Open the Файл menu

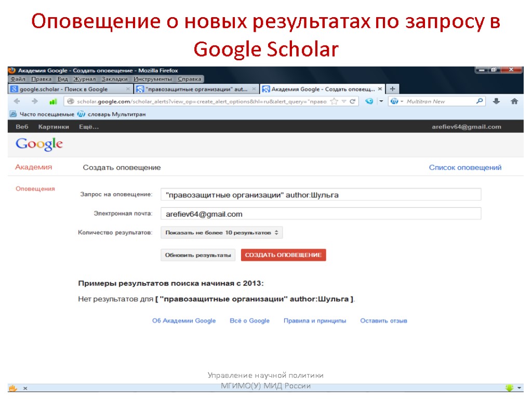pyautogui.click(x=18, y=79)
